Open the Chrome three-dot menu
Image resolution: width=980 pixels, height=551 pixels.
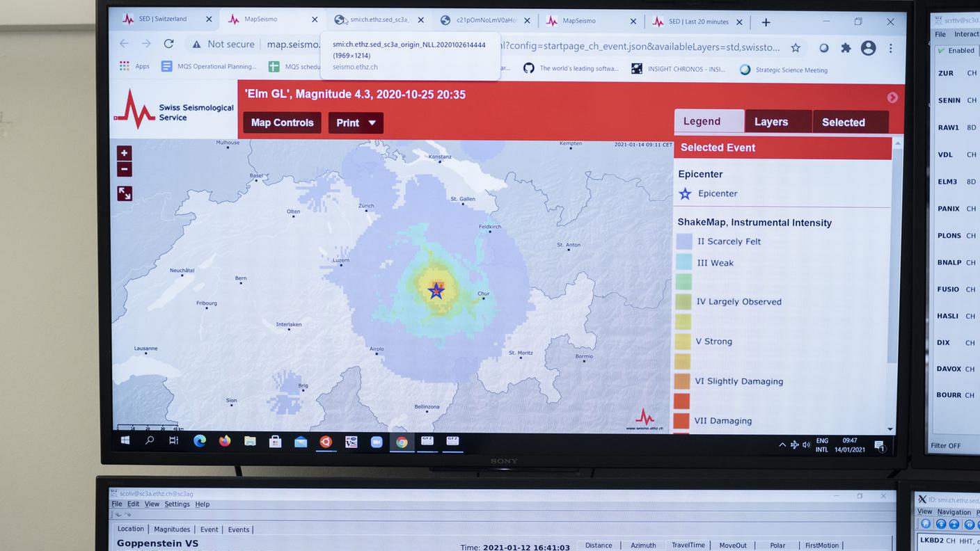tap(891, 48)
